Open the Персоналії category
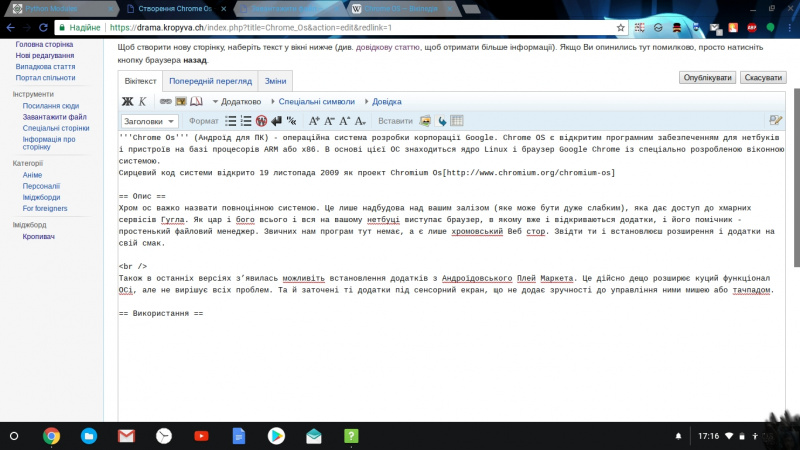The width and height of the screenshot is (800, 450). pyautogui.click(x=41, y=186)
